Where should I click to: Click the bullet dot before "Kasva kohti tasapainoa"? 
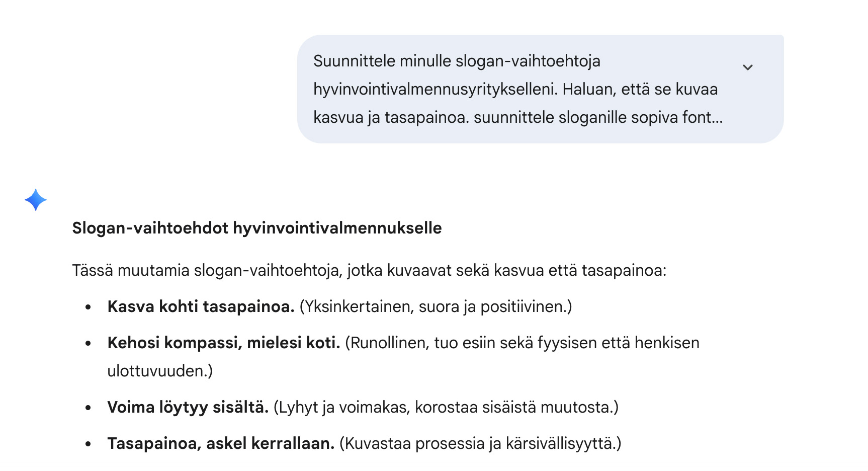(x=89, y=307)
